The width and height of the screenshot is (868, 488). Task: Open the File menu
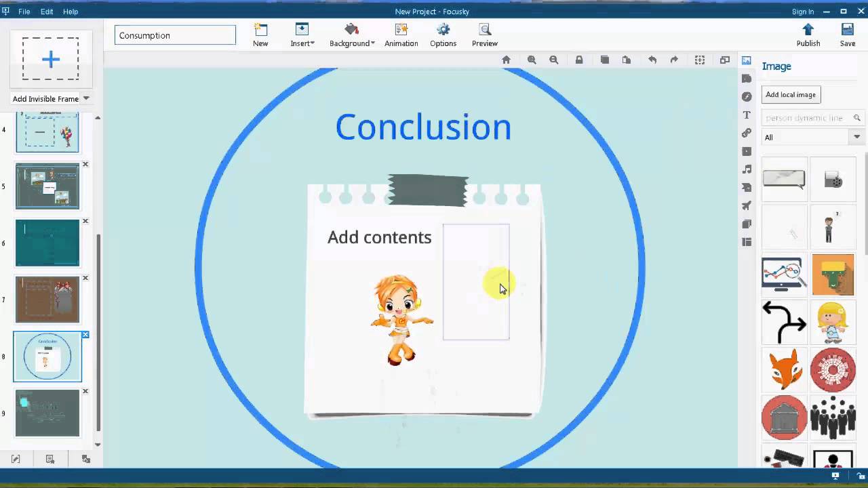click(x=24, y=11)
